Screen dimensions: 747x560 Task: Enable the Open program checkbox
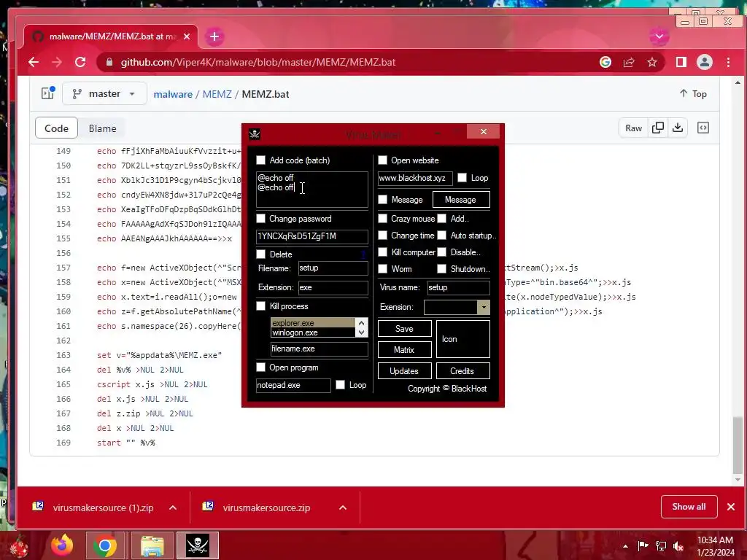point(260,367)
